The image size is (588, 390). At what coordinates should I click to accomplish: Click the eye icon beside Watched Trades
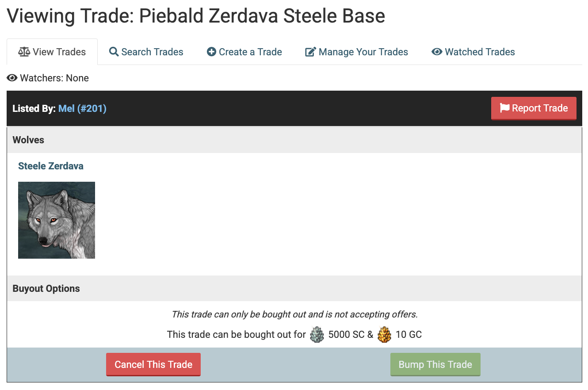point(437,52)
